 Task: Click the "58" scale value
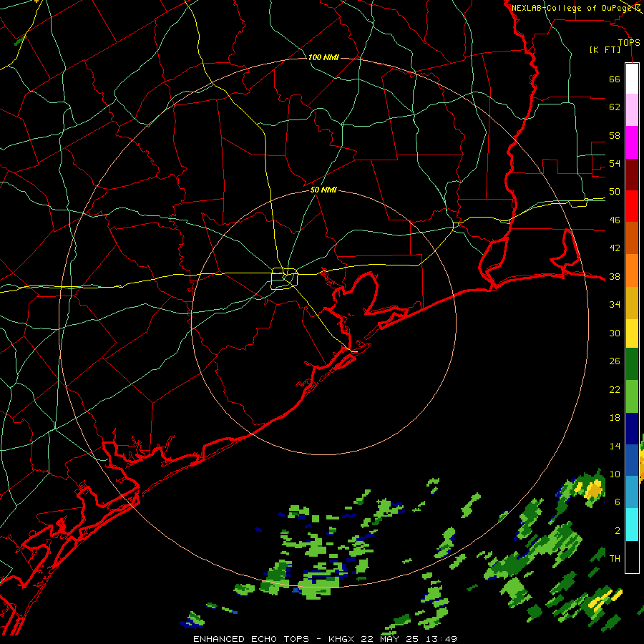615,135
